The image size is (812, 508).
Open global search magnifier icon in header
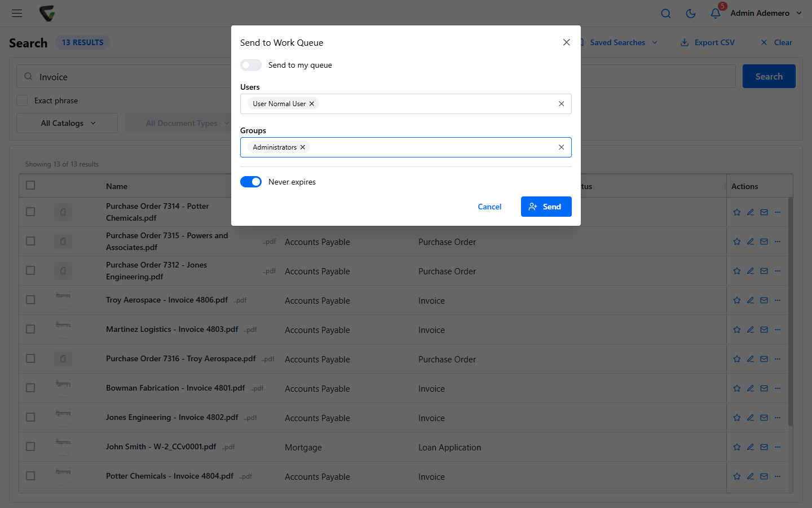666,14
